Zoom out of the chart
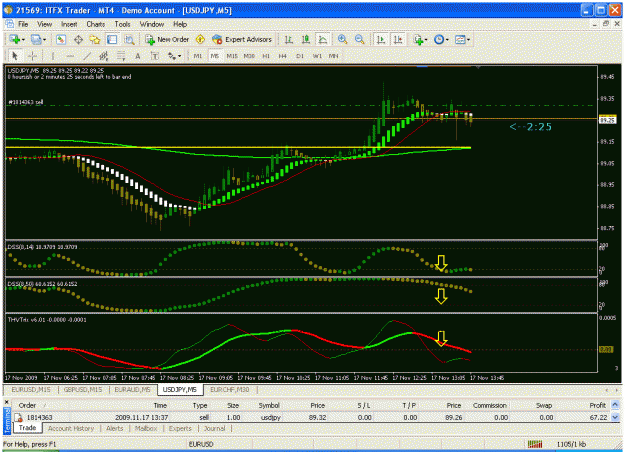The width and height of the screenshot is (625, 452). 359,39
